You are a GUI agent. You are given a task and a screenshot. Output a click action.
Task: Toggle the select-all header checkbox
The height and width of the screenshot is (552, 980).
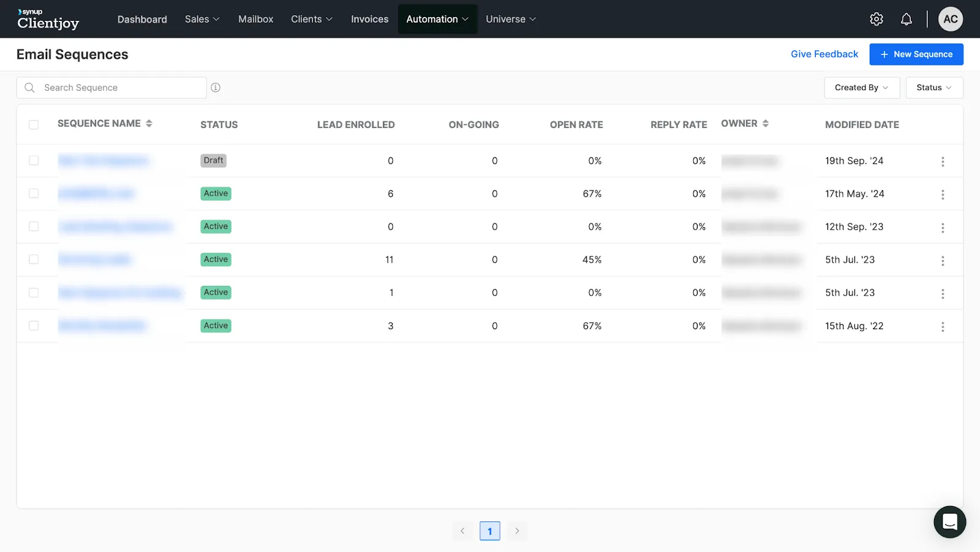point(34,125)
